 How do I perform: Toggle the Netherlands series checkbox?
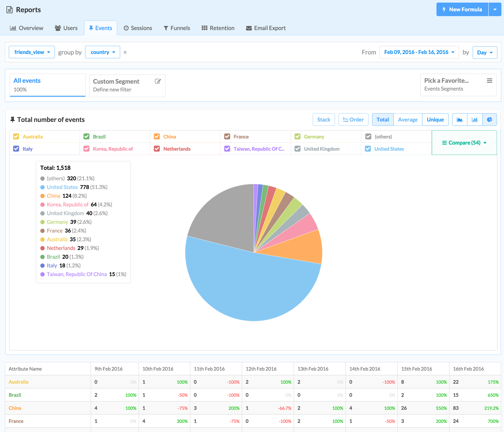157,149
